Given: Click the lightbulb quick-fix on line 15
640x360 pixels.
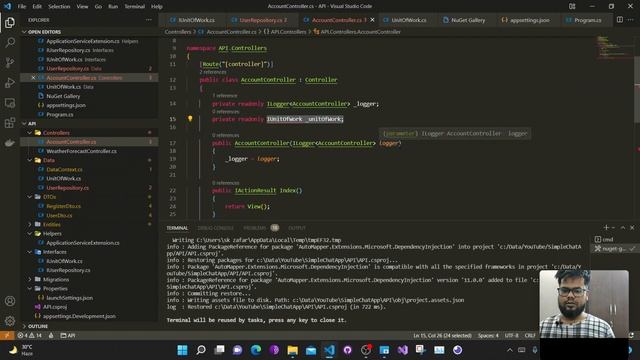Looking at the screenshot, I should tap(190, 119).
